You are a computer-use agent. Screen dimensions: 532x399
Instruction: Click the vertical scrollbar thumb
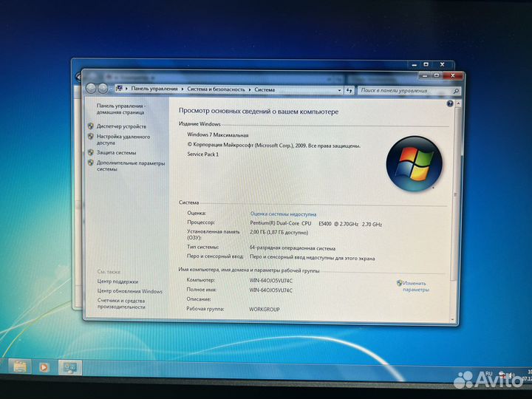click(457, 194)
